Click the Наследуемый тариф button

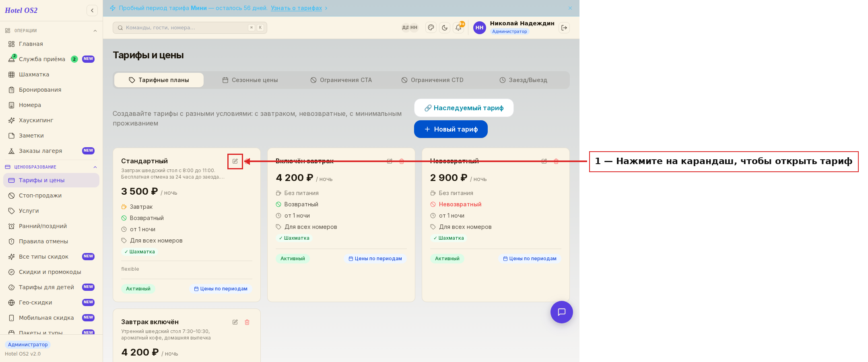click(464, 108)
